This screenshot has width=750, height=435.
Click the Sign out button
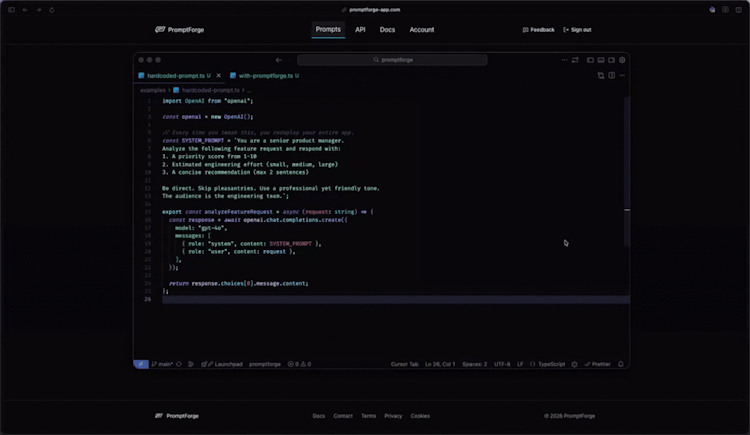coord(577,30)
